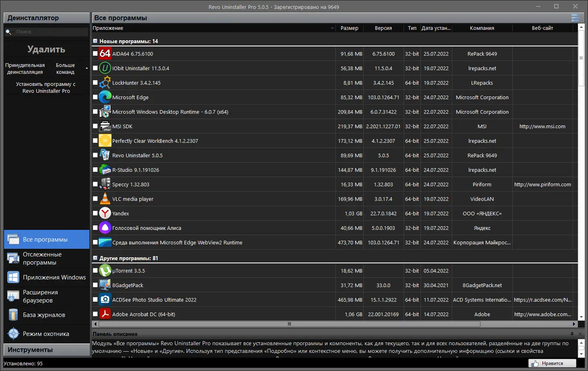Sort by the Приложение column header

click(214, 28)
